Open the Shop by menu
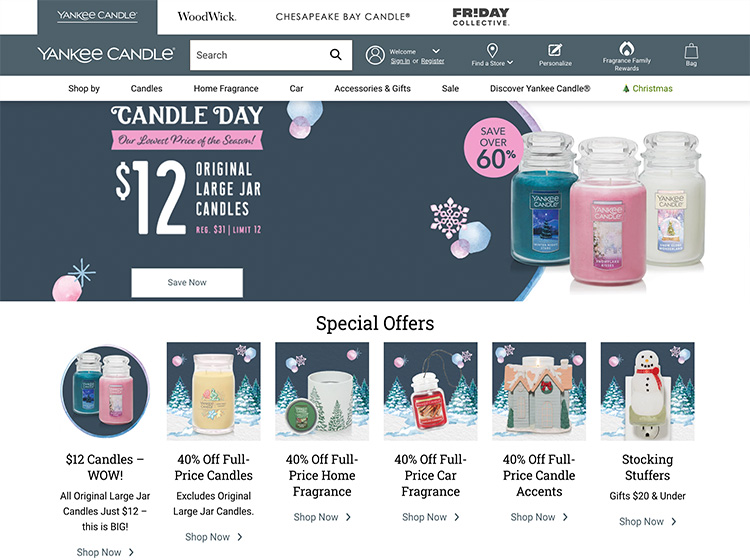The image size is (750, 560). pyautogui.click(x=84, y=88)
